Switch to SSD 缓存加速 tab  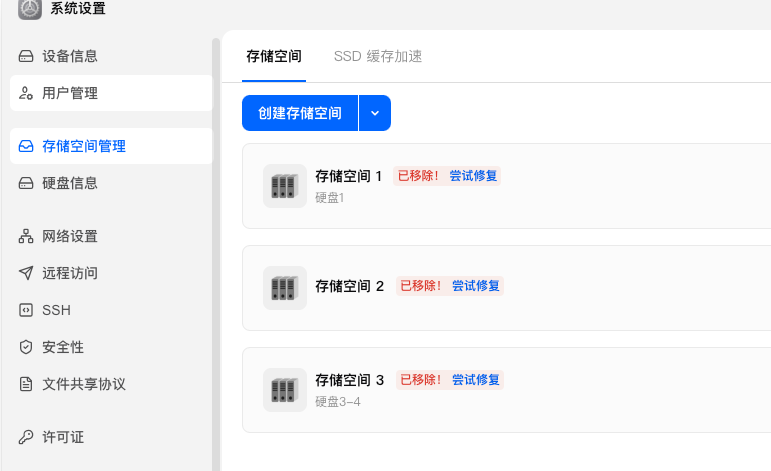point(378,57)
